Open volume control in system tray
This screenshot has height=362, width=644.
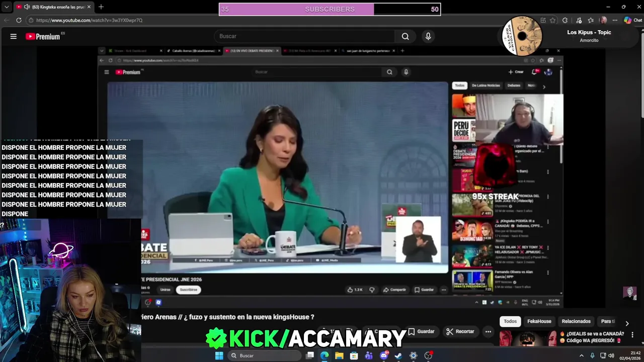tap(612, 355)
